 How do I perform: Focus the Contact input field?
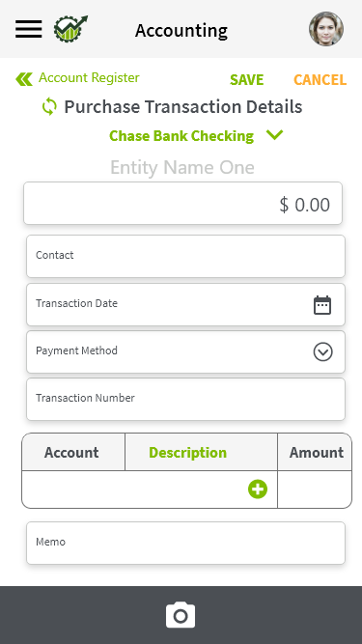click(x=185, y=256)
